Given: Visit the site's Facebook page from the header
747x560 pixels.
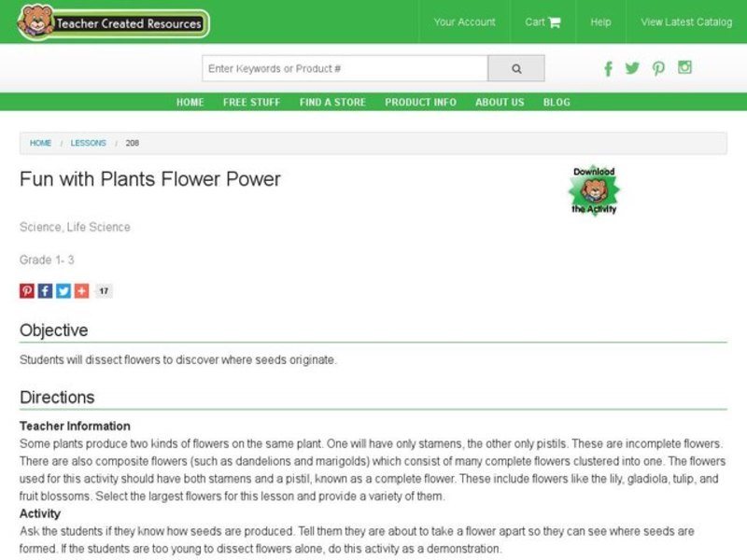Looking at the screenshot, I should [608, 69].
